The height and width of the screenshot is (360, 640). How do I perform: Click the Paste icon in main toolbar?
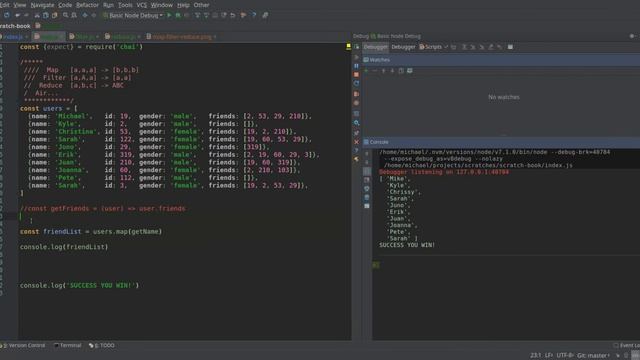[x=54, y=15]
